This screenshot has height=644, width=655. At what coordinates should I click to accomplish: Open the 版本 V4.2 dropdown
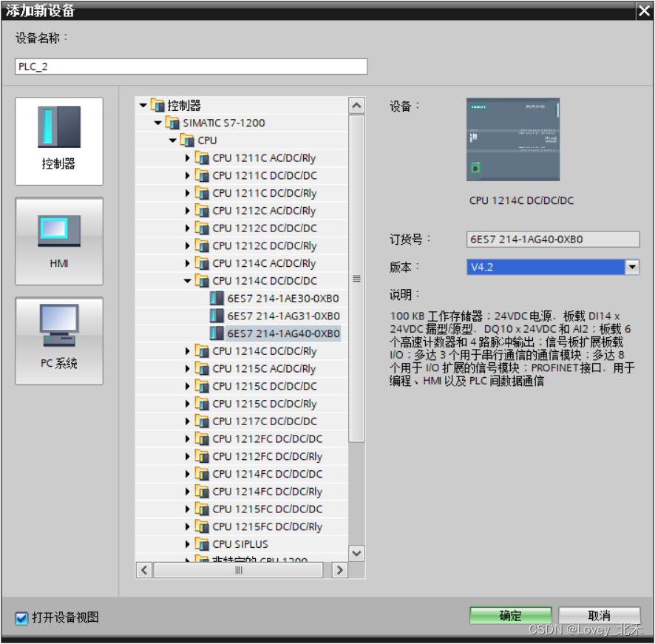click(x=632, y=267)
